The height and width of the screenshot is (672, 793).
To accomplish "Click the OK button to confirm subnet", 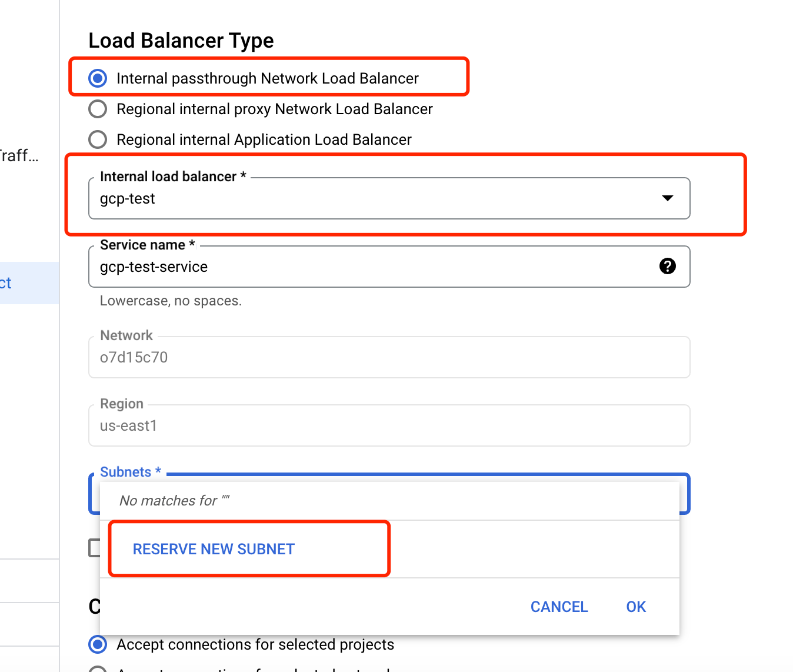I will tap(635, 607).
